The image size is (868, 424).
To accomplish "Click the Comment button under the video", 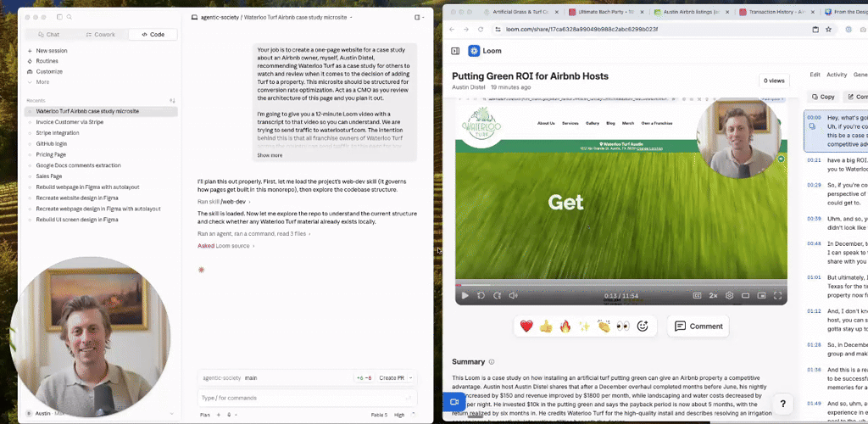I will (698, 326).
